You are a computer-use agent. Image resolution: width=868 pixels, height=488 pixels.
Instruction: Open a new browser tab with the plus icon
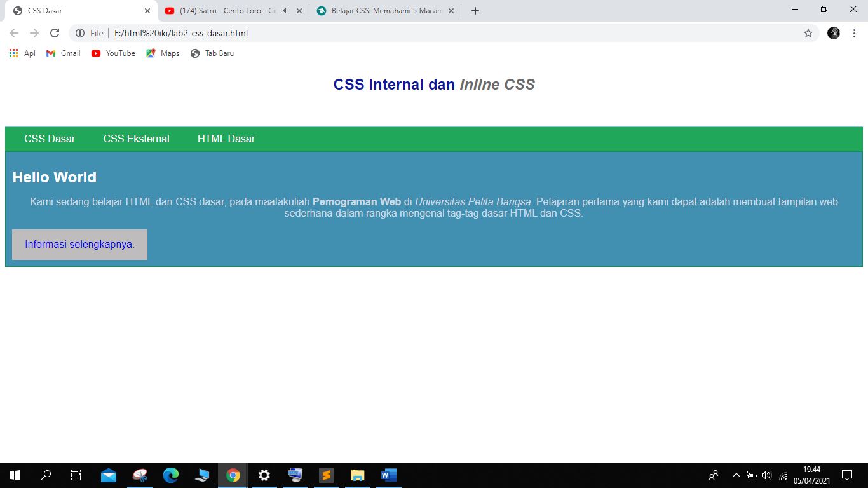pos(475,10)
